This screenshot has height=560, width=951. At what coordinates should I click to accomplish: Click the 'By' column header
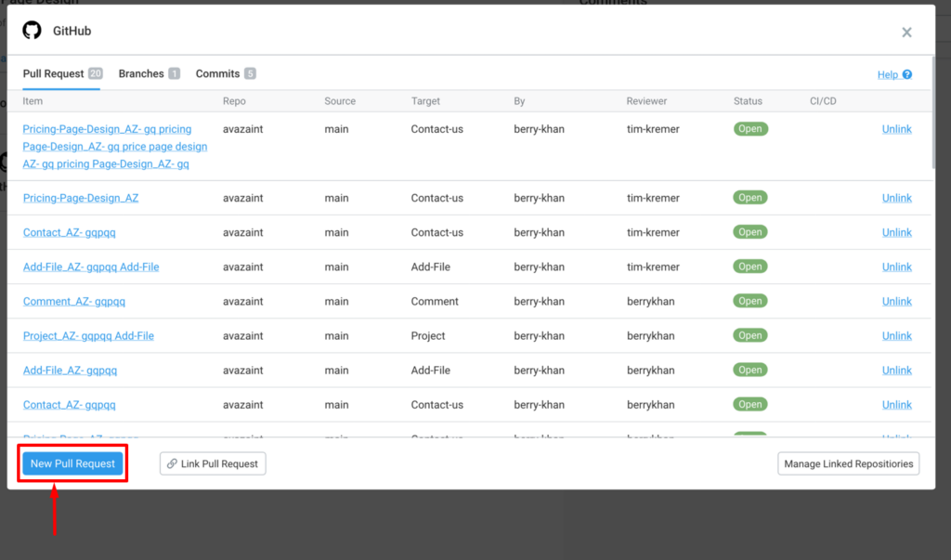(x=519, y=101)
